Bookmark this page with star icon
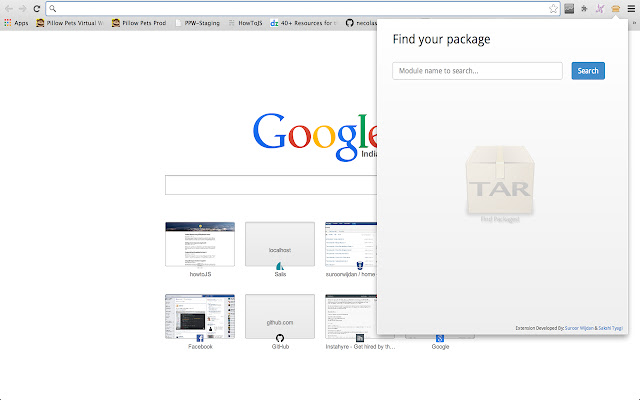640x400 pixels. coord(553,9)
